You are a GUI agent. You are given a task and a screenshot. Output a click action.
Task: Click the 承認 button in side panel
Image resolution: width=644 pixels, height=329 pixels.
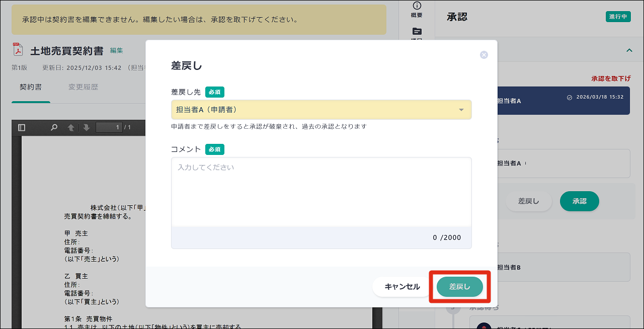579,201
